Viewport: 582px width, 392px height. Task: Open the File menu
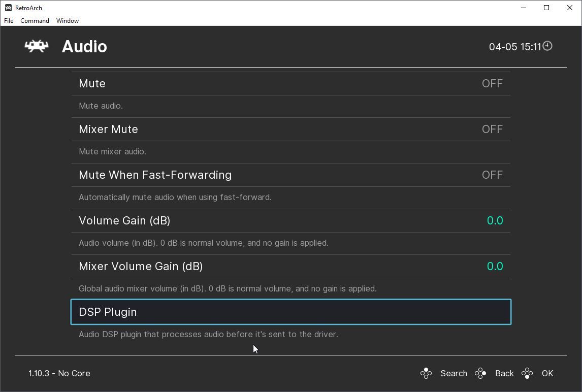click(x=9, y=21)
